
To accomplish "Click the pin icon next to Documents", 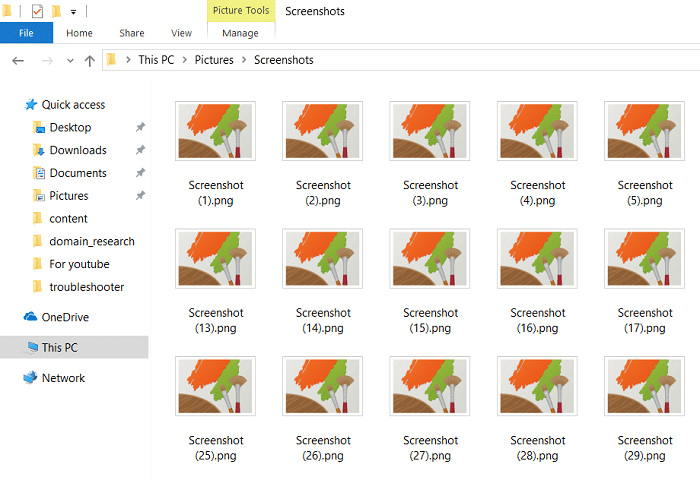I will (x=140, y=173).
